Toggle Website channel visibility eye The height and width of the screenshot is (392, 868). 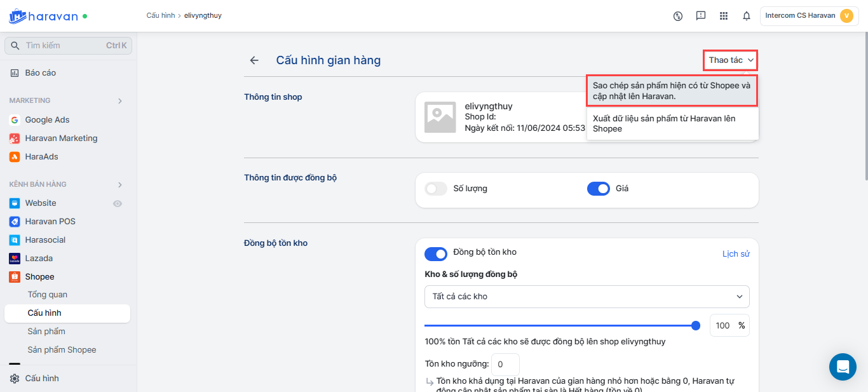(118, 203)
